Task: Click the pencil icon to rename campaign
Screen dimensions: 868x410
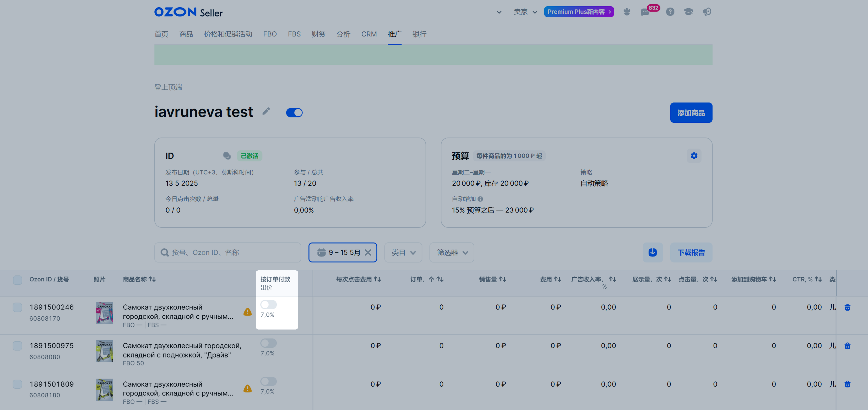Action: pyautogui.click(x=266, y=111)
